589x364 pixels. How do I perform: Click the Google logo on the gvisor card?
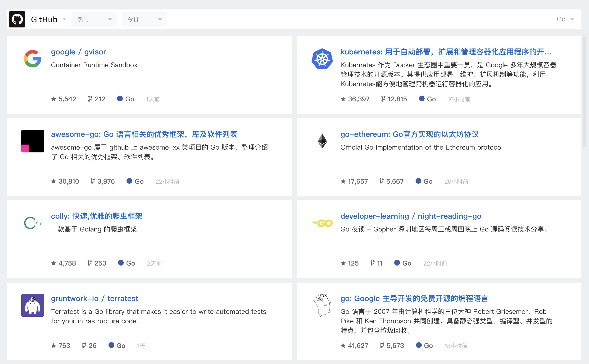click(32, 59)
